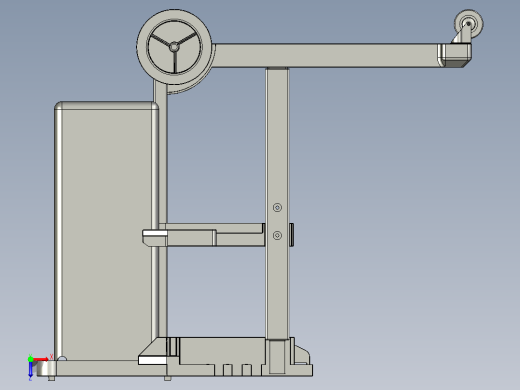Select the long horizontal arm beam
520x390 pixels.
pos(325,55)
